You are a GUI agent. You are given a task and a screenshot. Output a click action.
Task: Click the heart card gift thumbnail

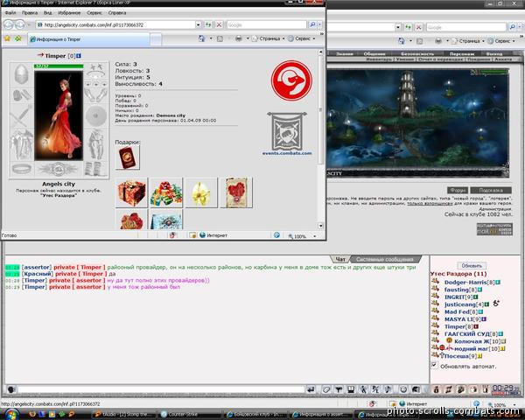236,192
